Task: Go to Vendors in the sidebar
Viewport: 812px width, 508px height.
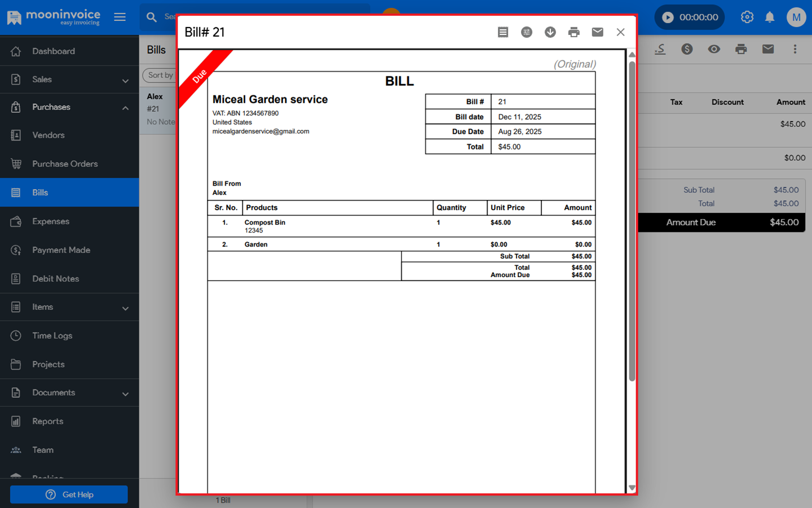Action: [x=48, y=135]
